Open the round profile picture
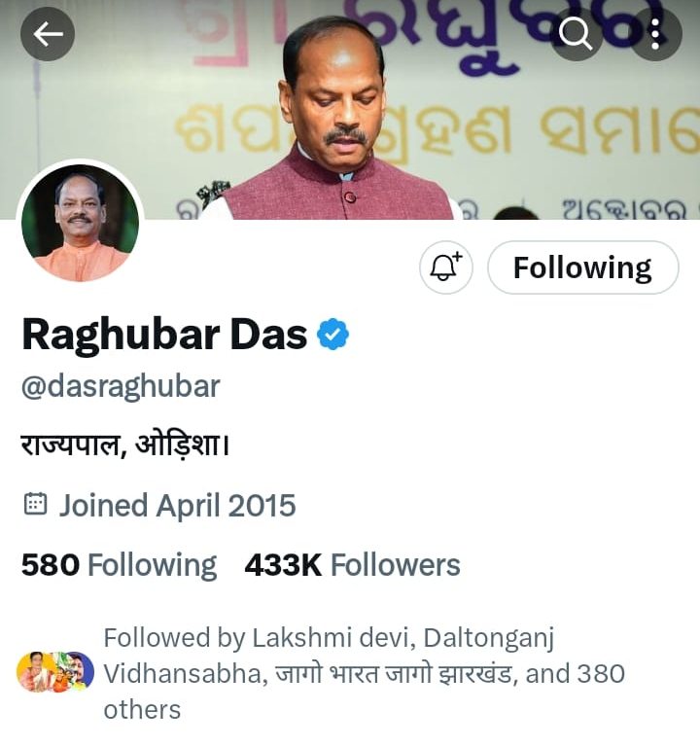 pos(80,223)
